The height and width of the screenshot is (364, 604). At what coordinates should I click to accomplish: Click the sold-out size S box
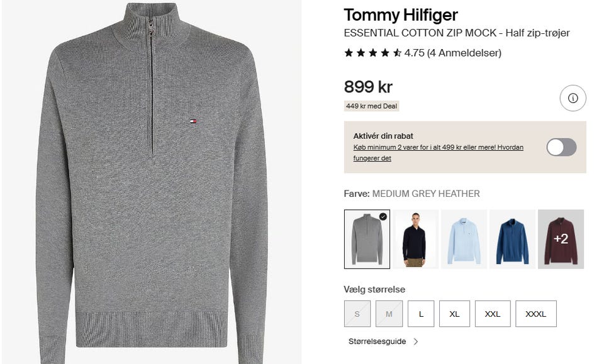click(x=357, y=314)
